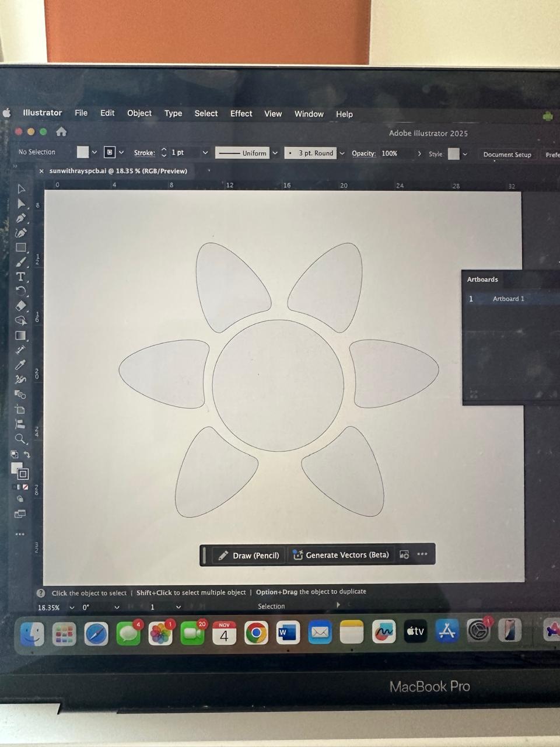
Task: Select the Eraser tool
Action: click(x=22, y=305)
